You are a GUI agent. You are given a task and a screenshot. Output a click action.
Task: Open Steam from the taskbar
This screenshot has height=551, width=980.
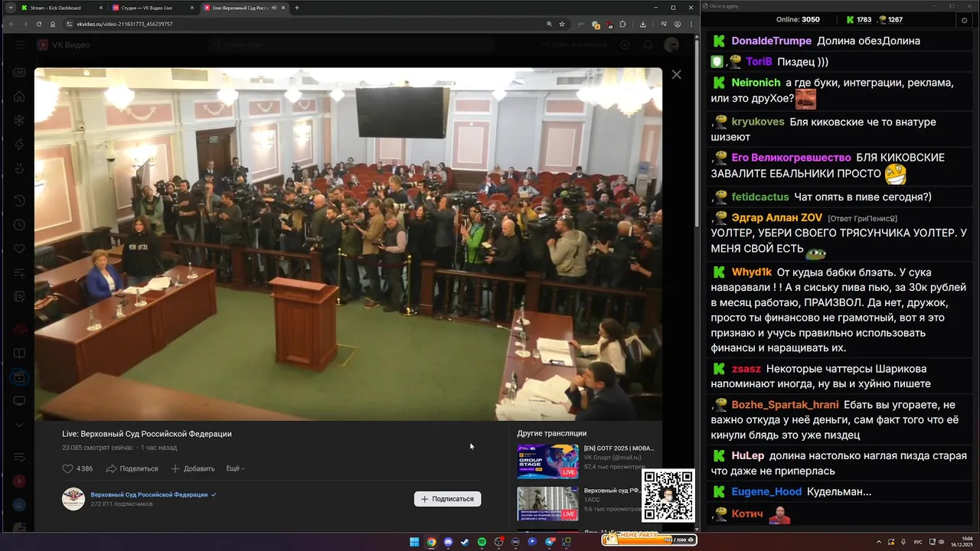(465, 542)
